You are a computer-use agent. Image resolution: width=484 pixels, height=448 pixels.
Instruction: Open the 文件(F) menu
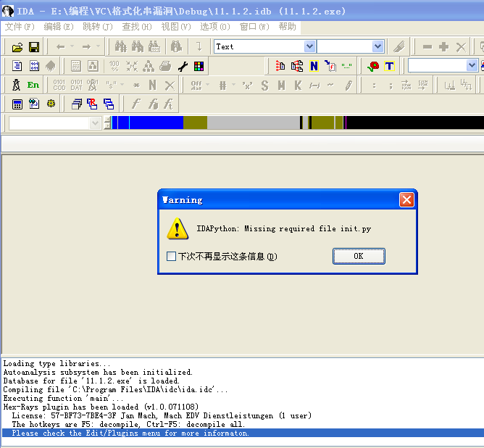click(x=20, y=27)
